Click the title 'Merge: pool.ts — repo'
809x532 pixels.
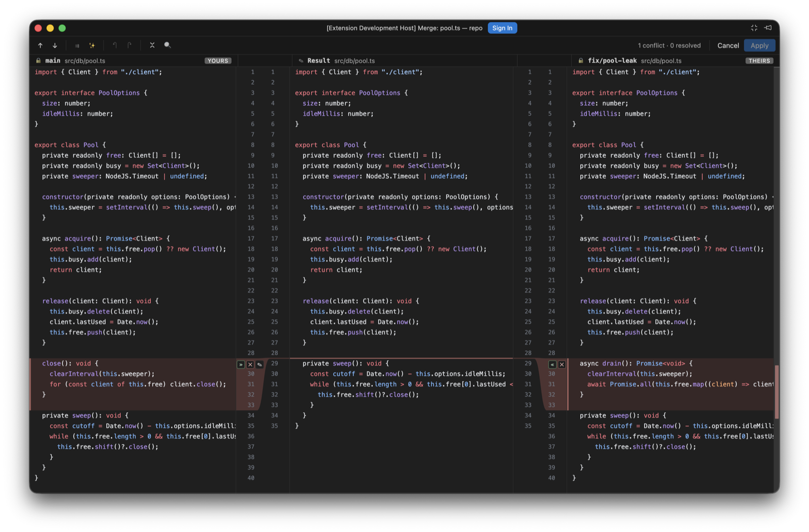(x=450, y=28)
